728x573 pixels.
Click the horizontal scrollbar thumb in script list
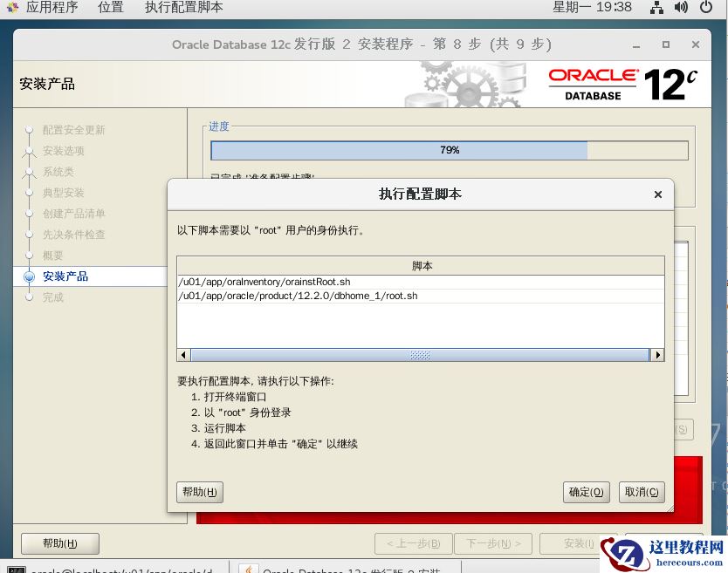(420, 355)
